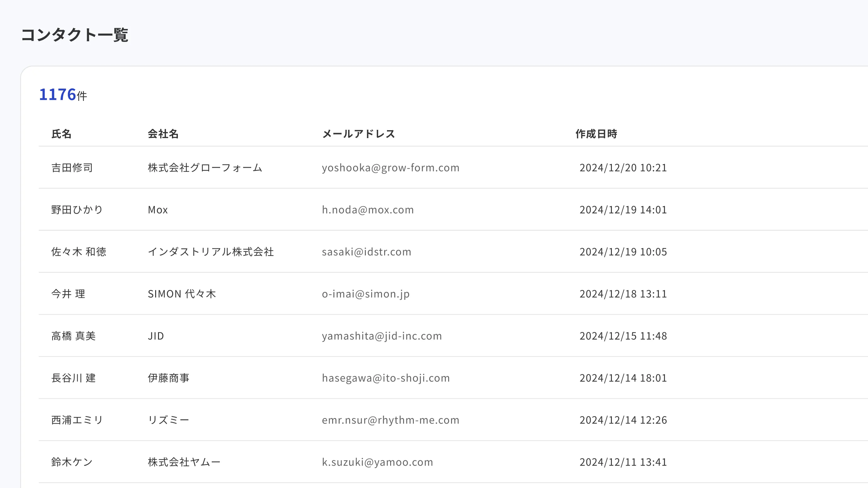Open the contact 今井 理

click(68, 294)
